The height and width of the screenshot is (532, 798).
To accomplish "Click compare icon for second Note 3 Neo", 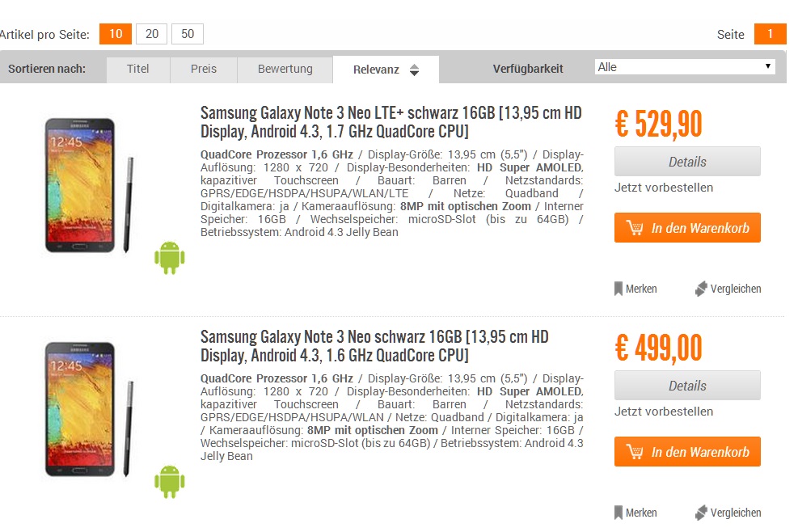I will (x=701, y=513).
